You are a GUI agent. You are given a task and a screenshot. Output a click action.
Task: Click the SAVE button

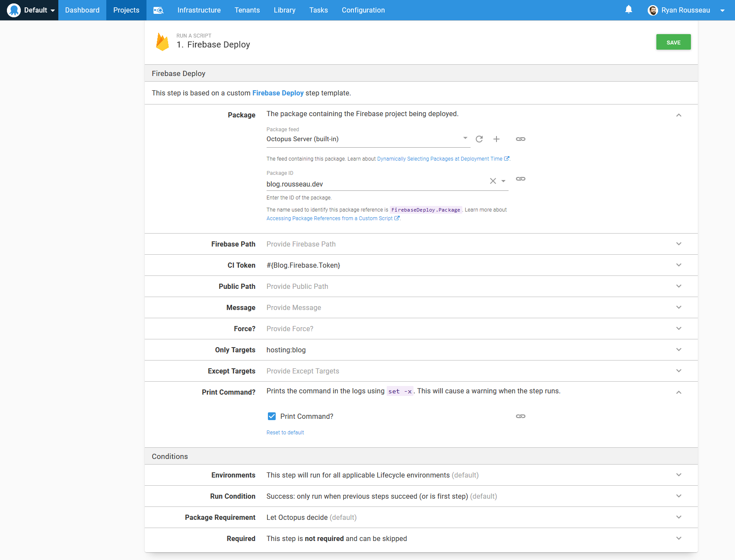(x=673, y=42)
